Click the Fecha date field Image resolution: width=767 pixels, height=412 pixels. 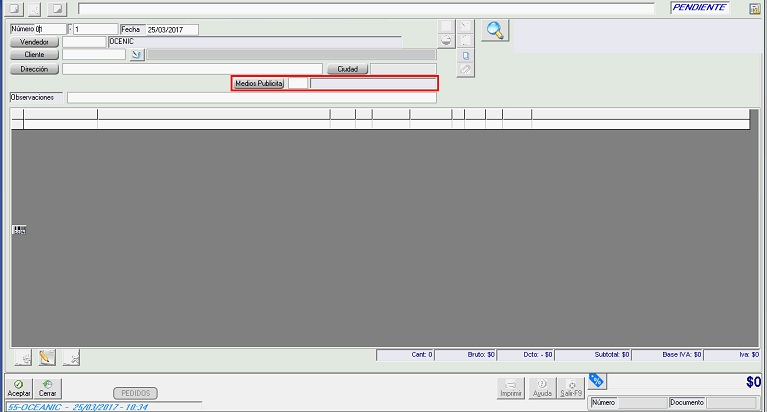tap(171, 29)
